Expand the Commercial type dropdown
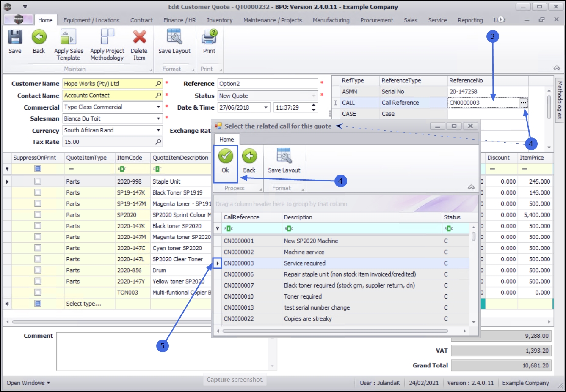566x392 pixels. pyautogui.click(x=158, y=107)
